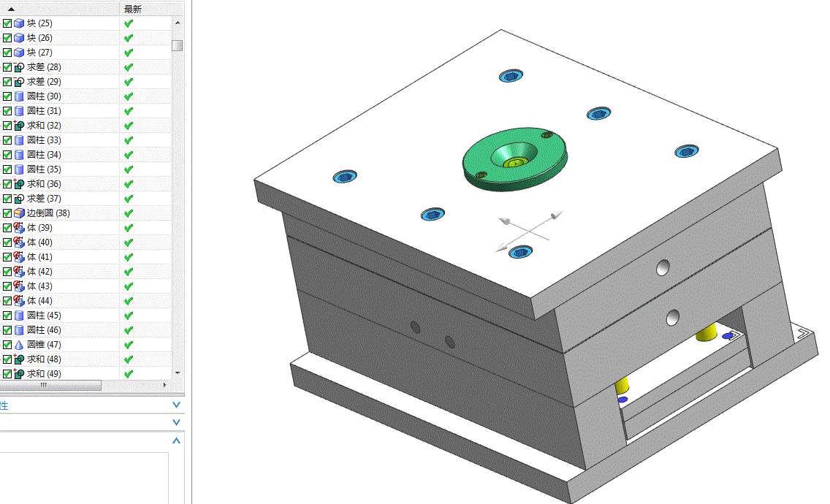Click the body icon of 体 (44)

pos(19,301)
